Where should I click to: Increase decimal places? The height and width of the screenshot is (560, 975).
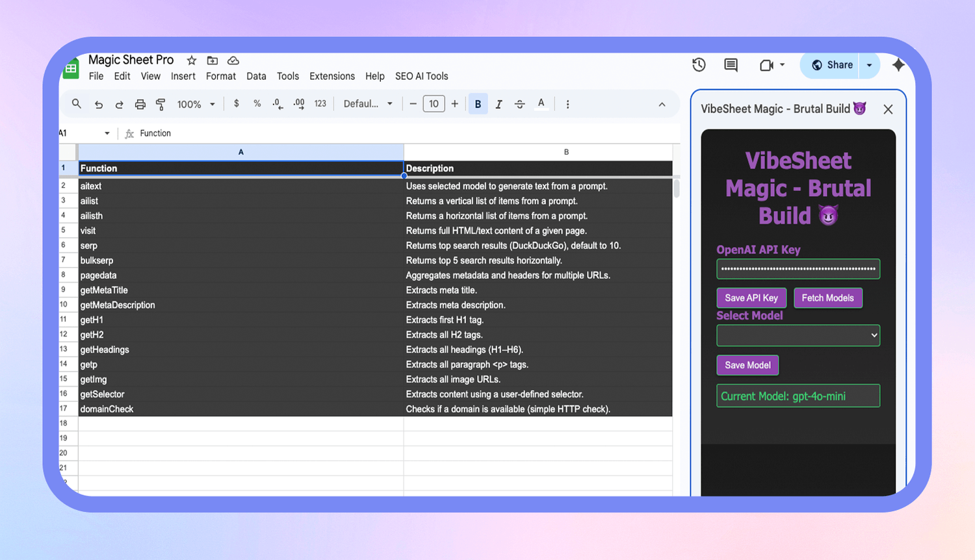tap(299, 104)
